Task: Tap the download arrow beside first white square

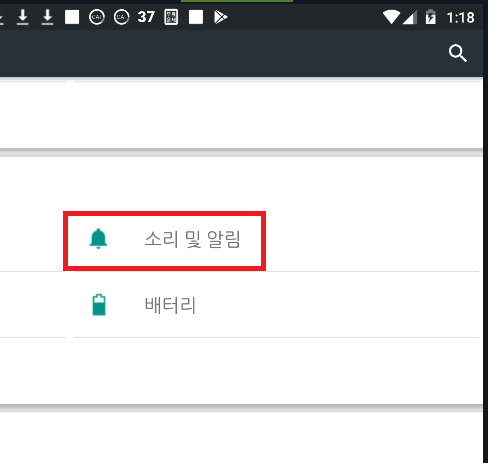Action: coord(47,17)
